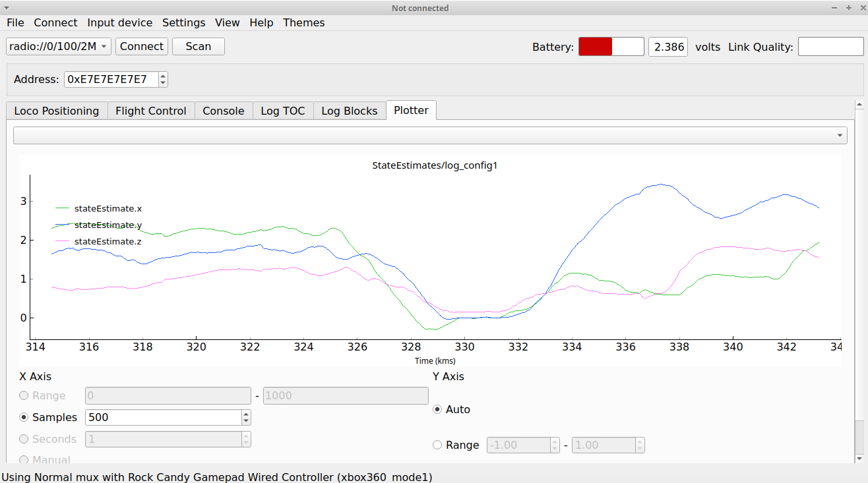868x483 pixels.
Task: Click the Samples value input field
Action: point(163,417)
